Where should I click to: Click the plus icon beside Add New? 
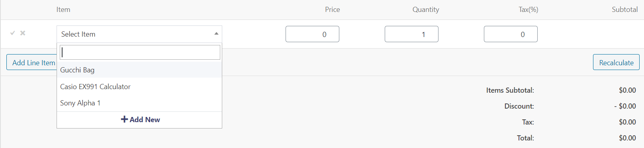pyautogui.click(x=124, y=119)
